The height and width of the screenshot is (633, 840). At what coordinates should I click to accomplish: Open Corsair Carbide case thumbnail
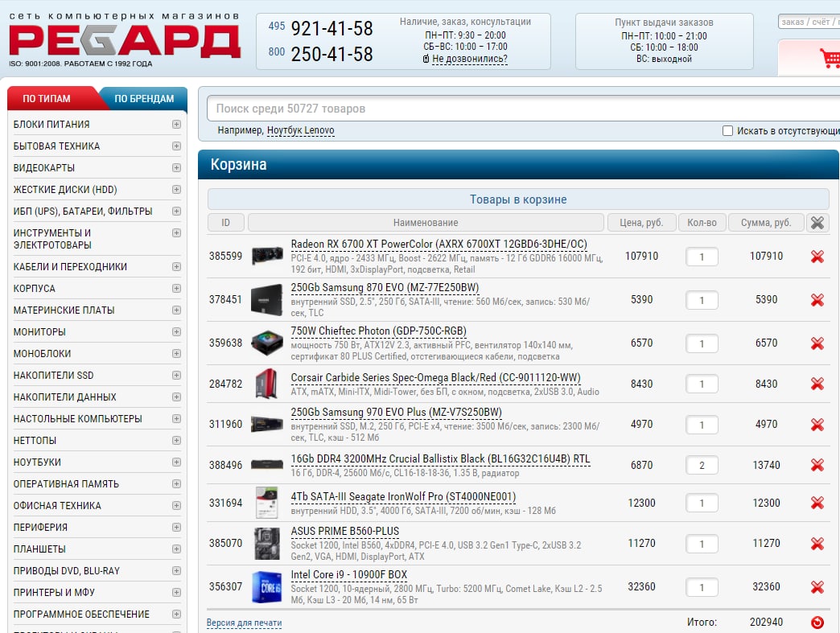coord(267,384)
